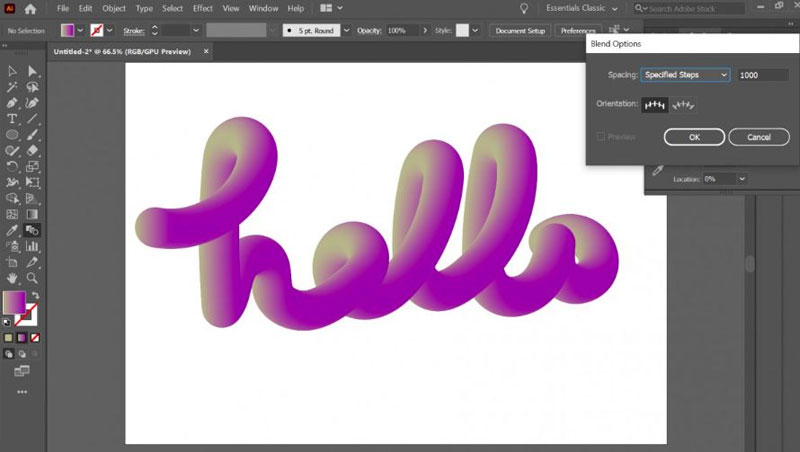Go to the Home screen
The image size is (800, 452).
point(30,9)
